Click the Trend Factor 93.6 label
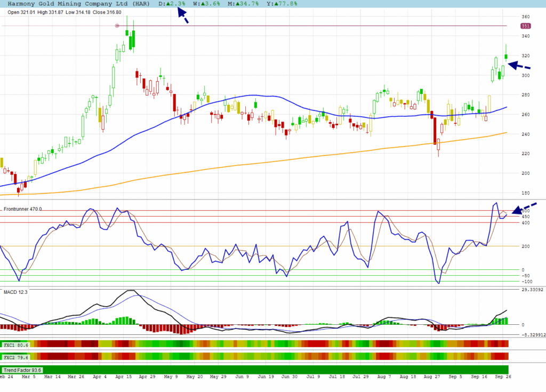 tap(22, 370)
